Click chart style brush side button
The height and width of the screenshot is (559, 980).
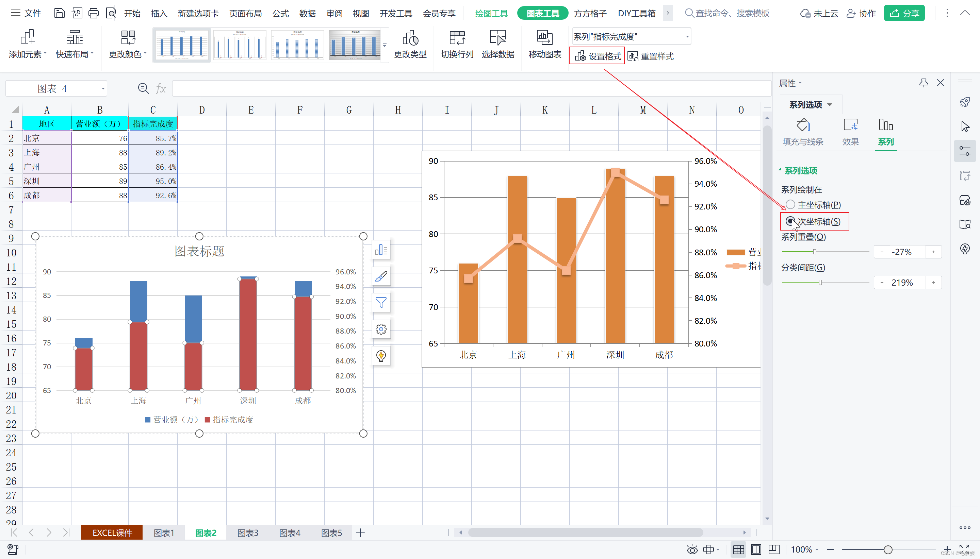pyautogui.click(x=381, y=276)
